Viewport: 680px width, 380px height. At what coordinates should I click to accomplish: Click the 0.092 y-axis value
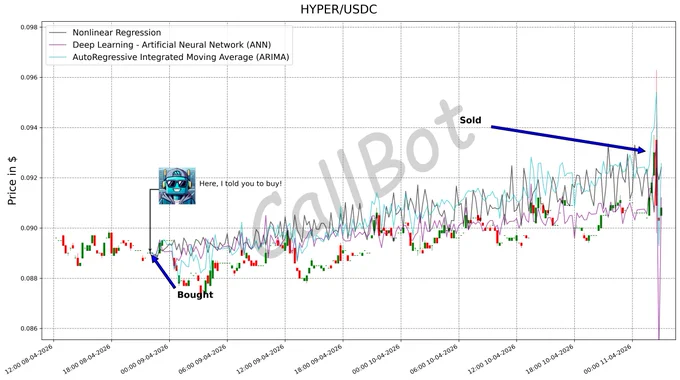29,178
